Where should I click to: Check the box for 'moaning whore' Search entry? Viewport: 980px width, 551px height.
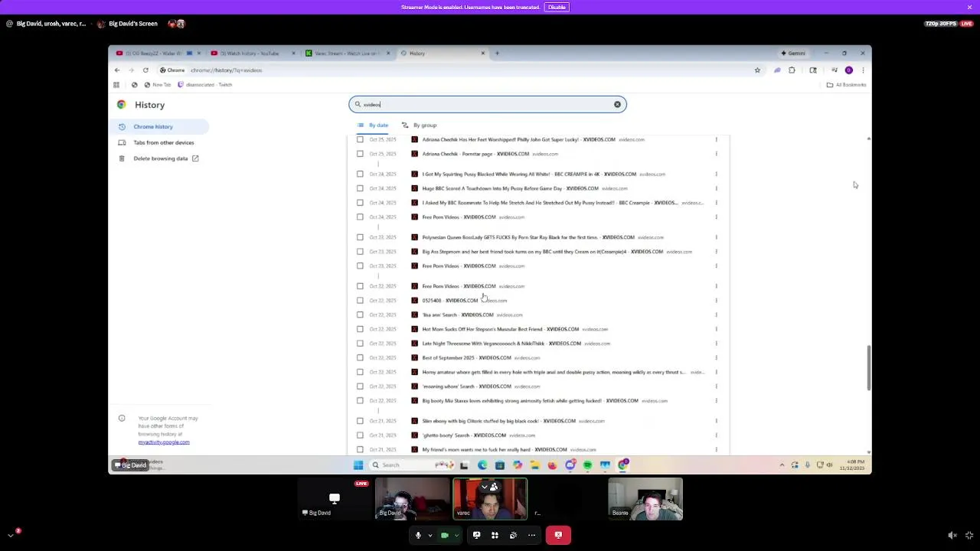pos(360,386)
